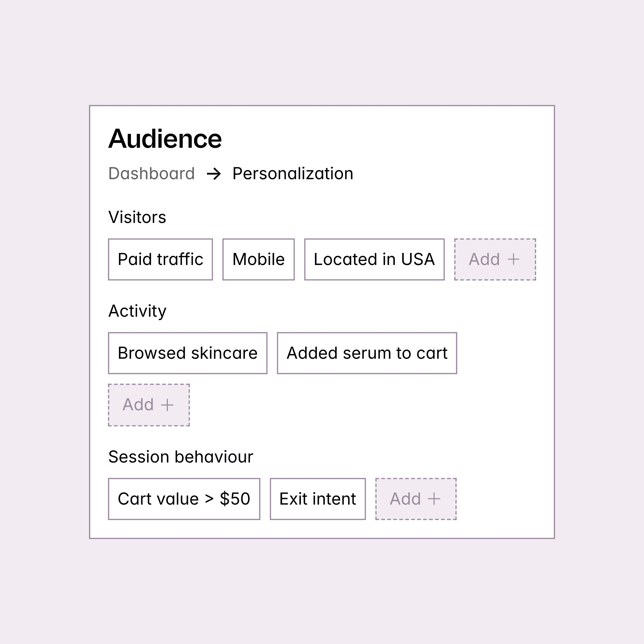Image resolution: width=644 pixels, height=644 pixels.
Task: Click the Session behaviour section label
Action: point(181,457)
